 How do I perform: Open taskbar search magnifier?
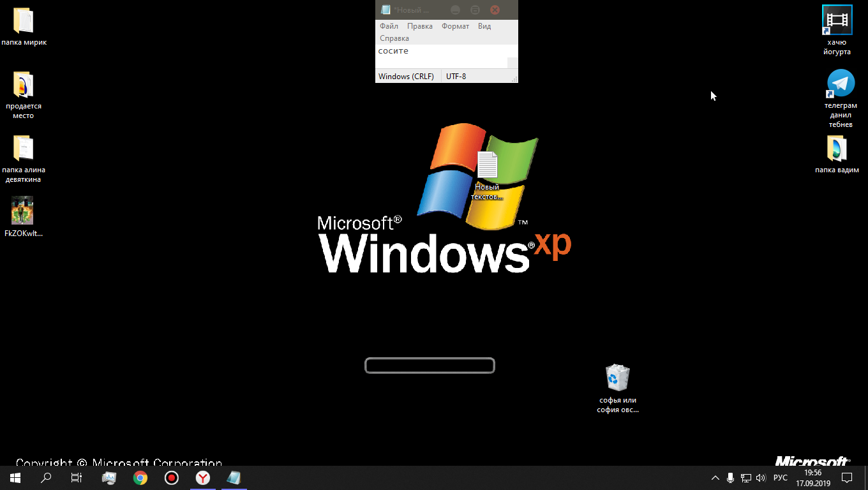tap(46, 477)
